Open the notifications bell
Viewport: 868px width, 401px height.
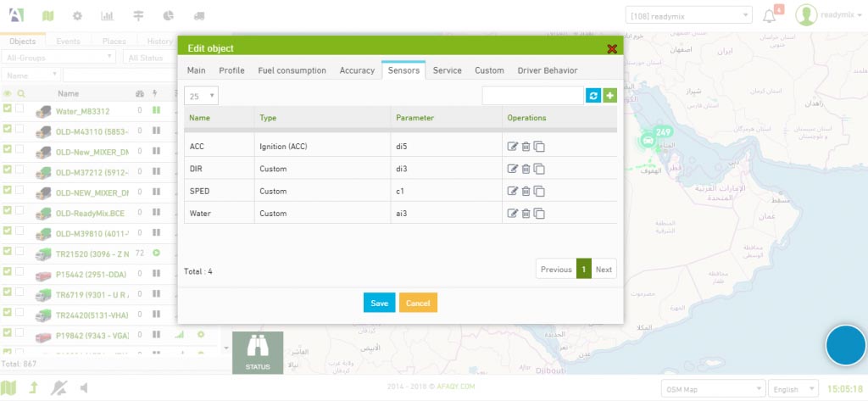(770, 16)
